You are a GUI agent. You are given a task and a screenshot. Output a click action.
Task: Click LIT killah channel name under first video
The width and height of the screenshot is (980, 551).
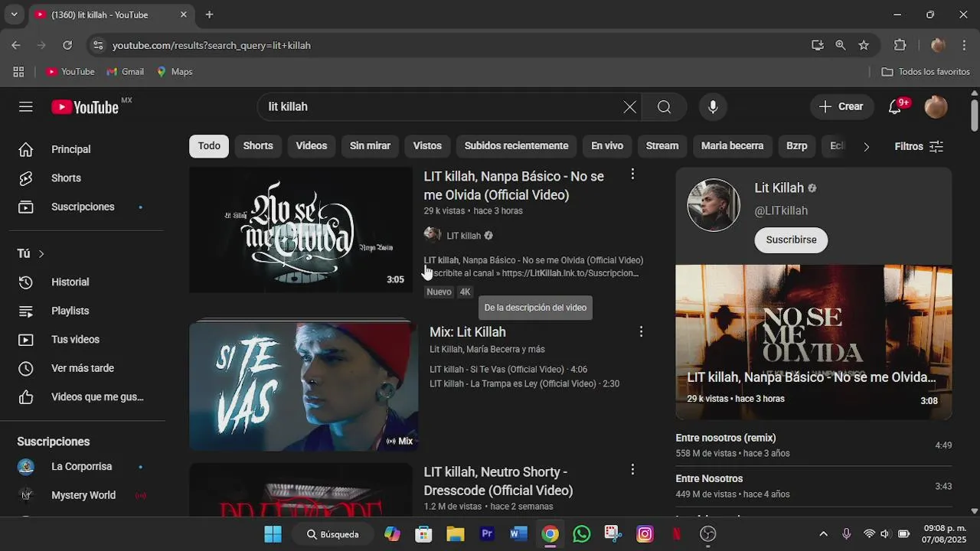pyautogui.click(x=464, y=236)
